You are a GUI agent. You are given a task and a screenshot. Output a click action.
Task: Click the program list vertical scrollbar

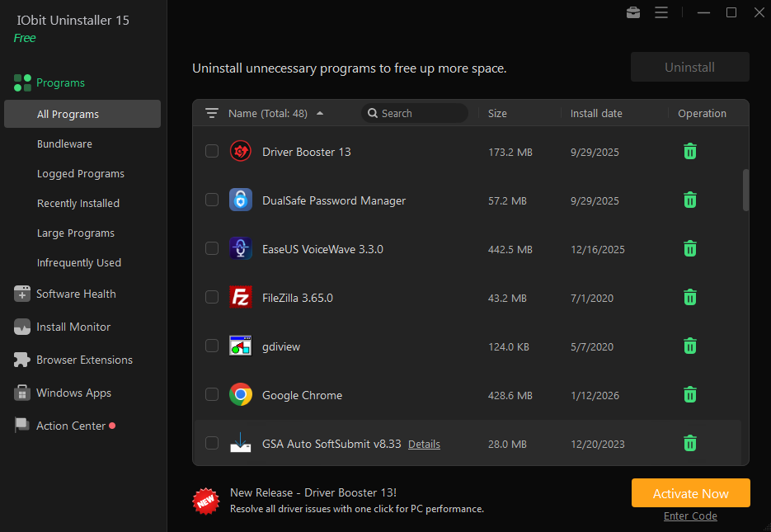pos(745,191)
